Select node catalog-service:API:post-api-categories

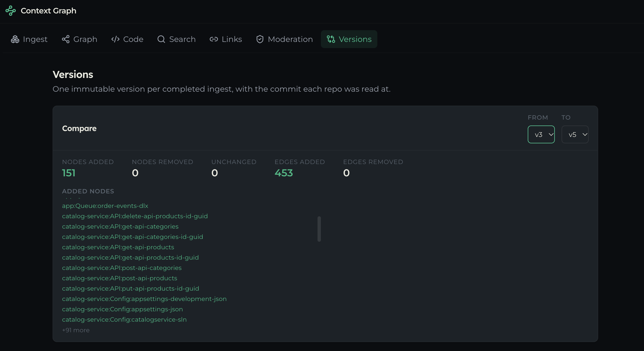pos(122,268)
